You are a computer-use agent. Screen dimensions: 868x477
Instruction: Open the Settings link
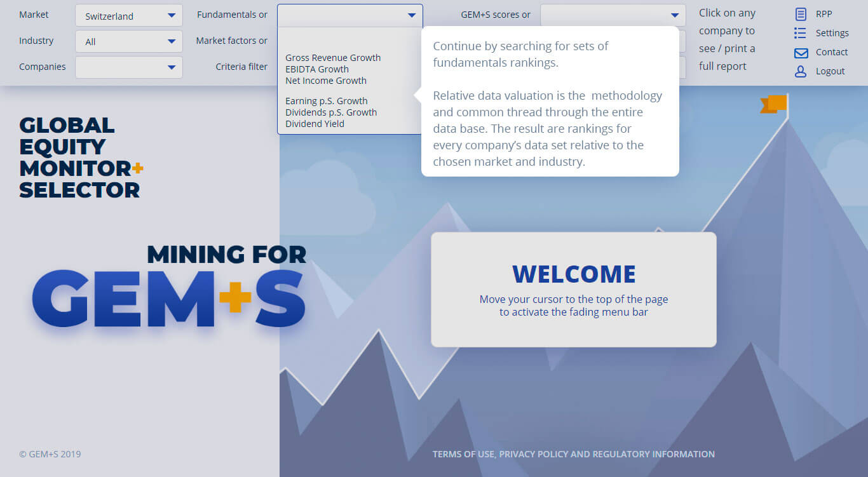pyautogui.click(x=832, y=33)
